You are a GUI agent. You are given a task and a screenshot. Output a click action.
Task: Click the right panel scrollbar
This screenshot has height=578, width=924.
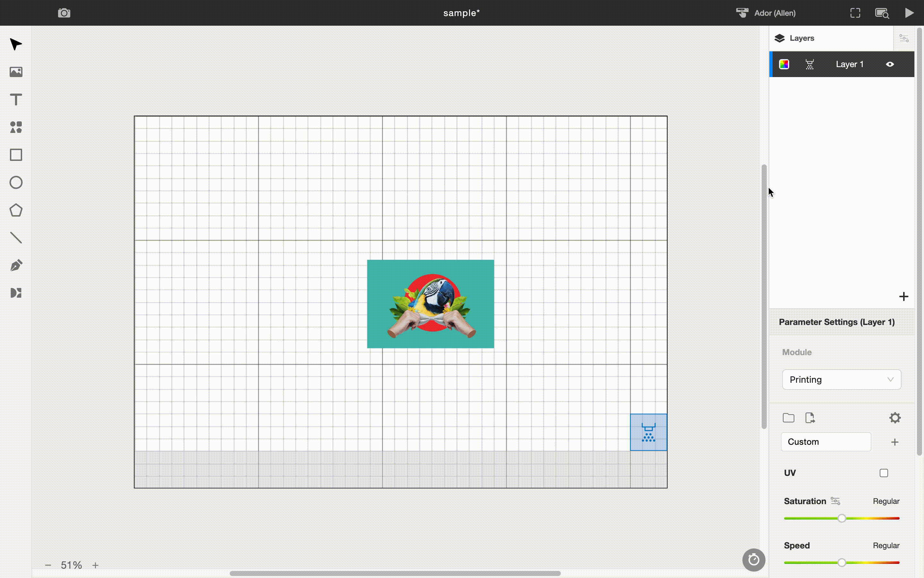(x=919, y=241)
